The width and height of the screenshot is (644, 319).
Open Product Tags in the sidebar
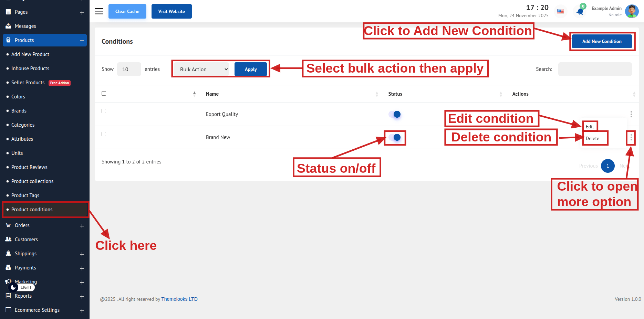25,195
